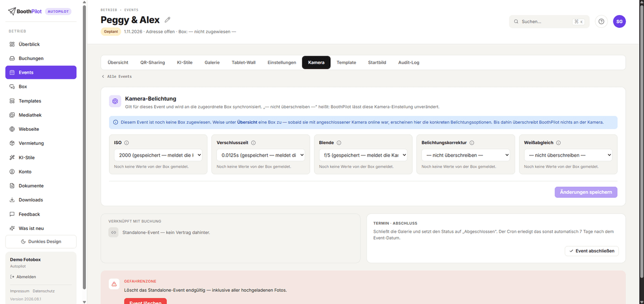Switch to the Galerie tab

pos(212,63)
